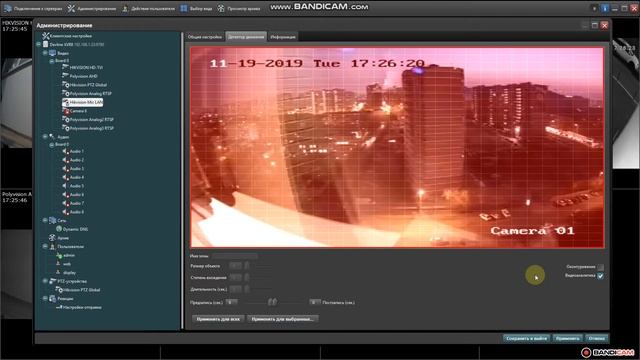Click the Audio 7 speaker icon
640x360 pixels.
65,203
